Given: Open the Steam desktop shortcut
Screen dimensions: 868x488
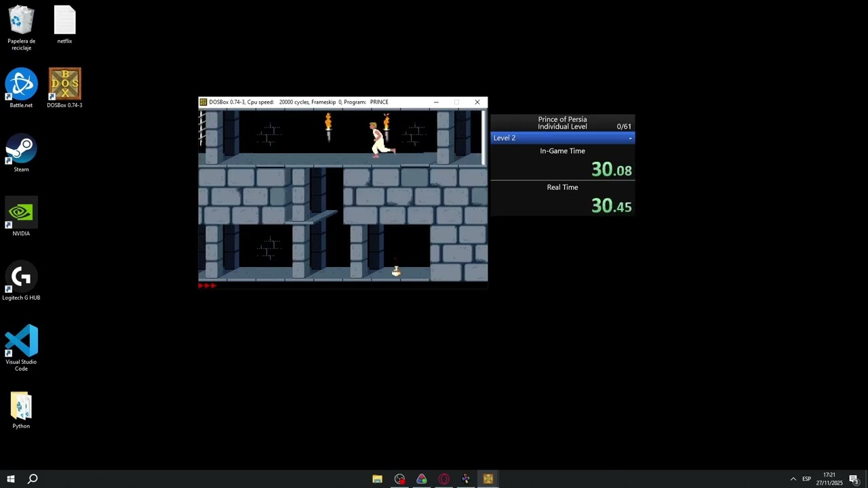Looking at the screenshot, I should pyautogui.click(x=21, y=152).
